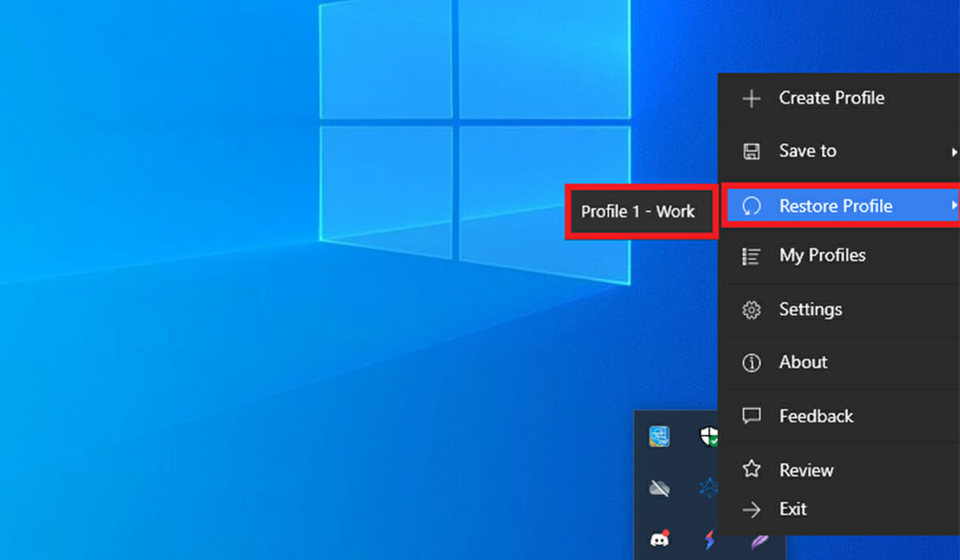
Task: Send Feedback via the menu option
Action: (x=816, y=416)
